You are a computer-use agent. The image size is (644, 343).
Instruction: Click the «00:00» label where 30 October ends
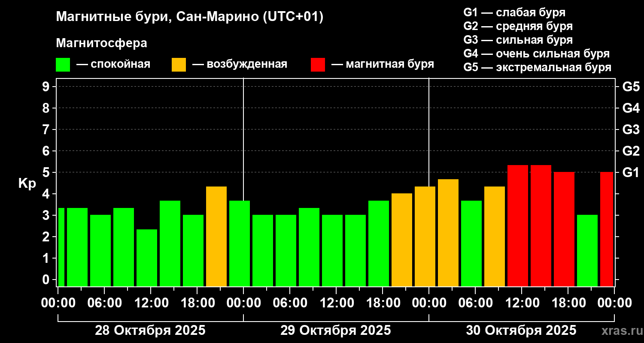tap(614, 303)
